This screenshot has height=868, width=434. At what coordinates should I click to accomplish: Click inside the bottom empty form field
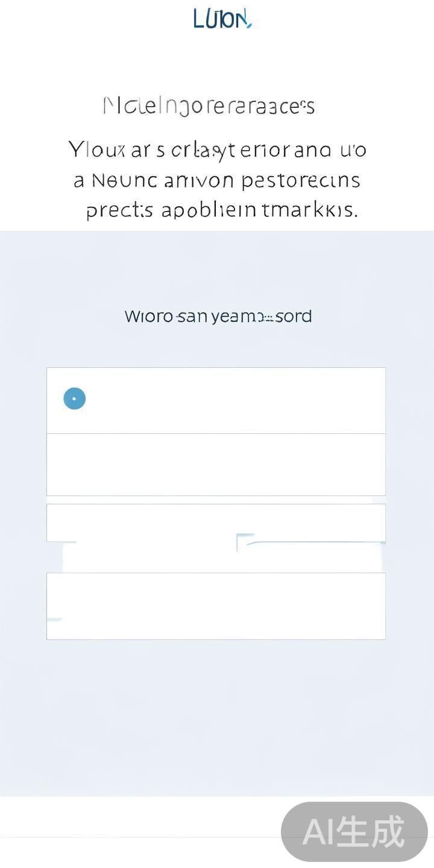point(216,606)
